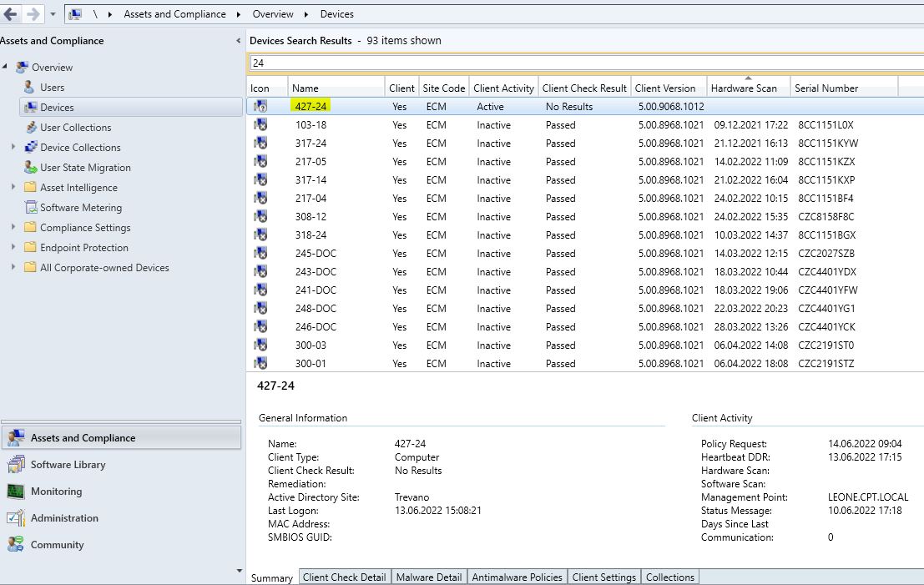Open the User Collections node icon
This screenshot has width=924, height=585.
[x=31, y=127]
